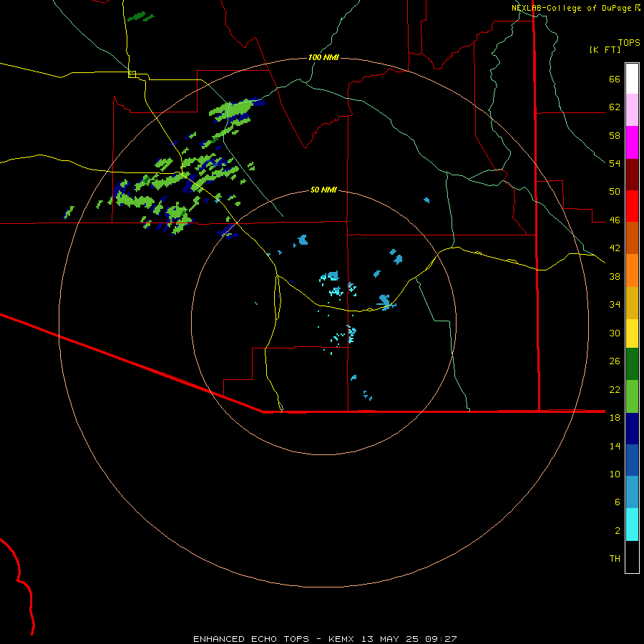Viewport: 644px width, 644px height.
Task: Click the TOPS legend heading
Action: coord(629,42)
